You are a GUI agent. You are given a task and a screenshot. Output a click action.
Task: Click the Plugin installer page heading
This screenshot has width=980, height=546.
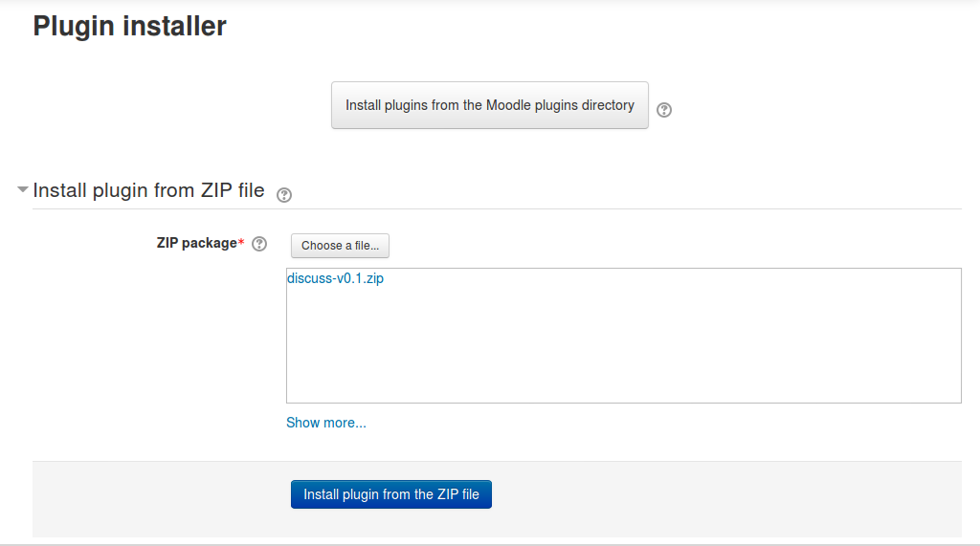point(129,26)
